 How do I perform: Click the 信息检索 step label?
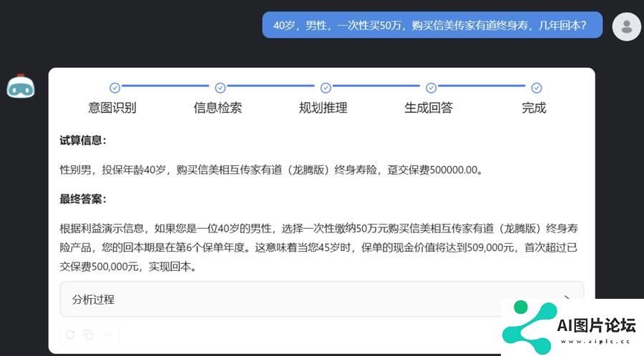pos(218,108)
